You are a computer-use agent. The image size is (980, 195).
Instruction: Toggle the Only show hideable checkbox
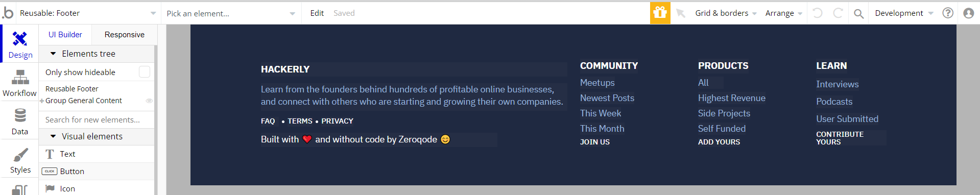click(x=145, y=72)
